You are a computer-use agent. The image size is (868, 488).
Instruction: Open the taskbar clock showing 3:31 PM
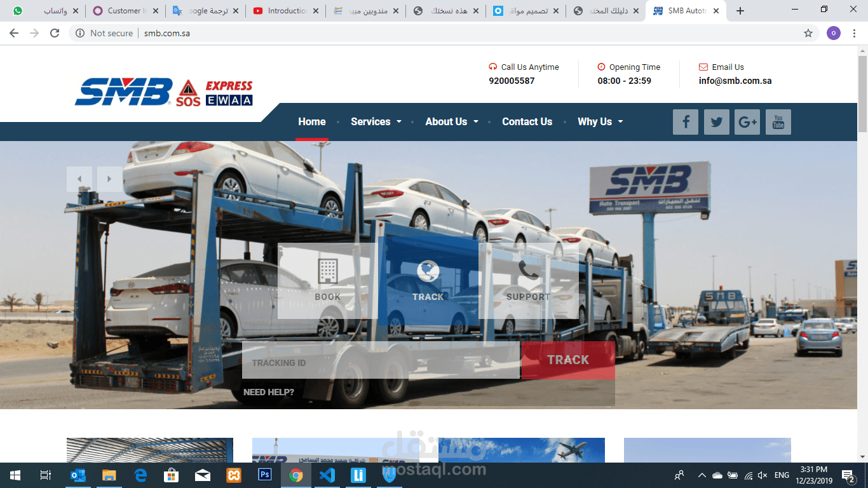tap(815, 475)
